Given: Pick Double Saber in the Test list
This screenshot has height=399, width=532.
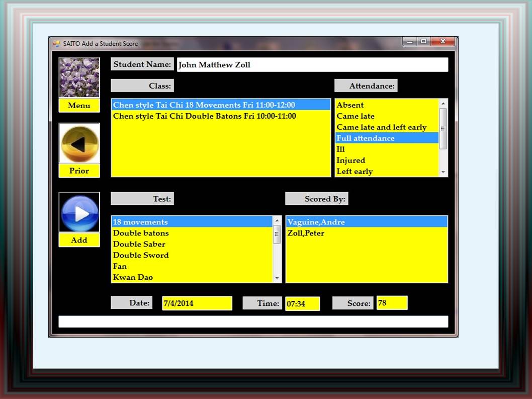Looking at the screenshot, I should 139,244.
